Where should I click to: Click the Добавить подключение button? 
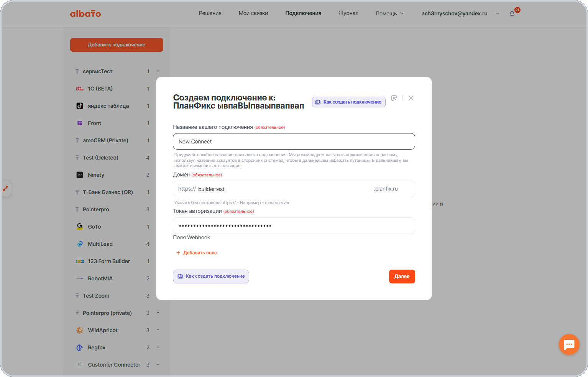point(117,45)
